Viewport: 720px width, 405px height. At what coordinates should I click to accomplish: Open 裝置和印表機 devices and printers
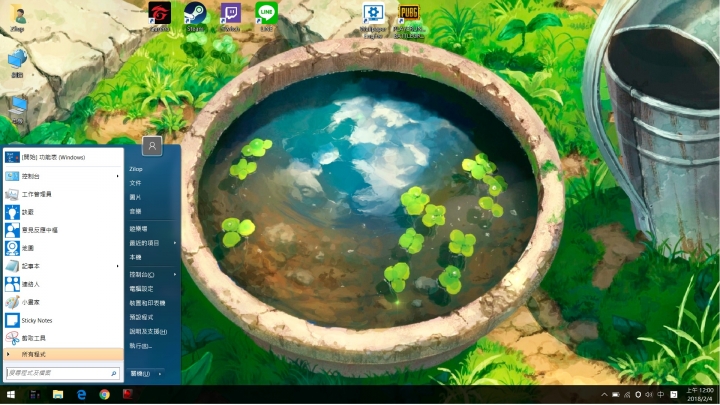147,303
